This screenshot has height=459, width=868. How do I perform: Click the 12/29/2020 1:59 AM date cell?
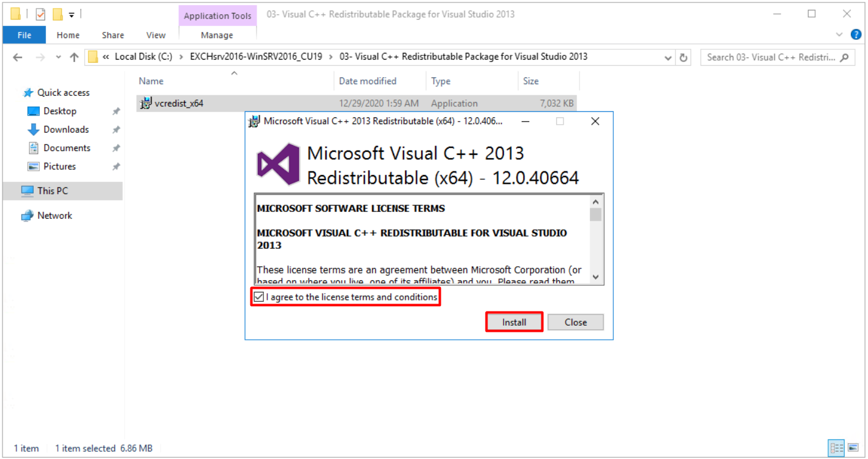(379, 103)
